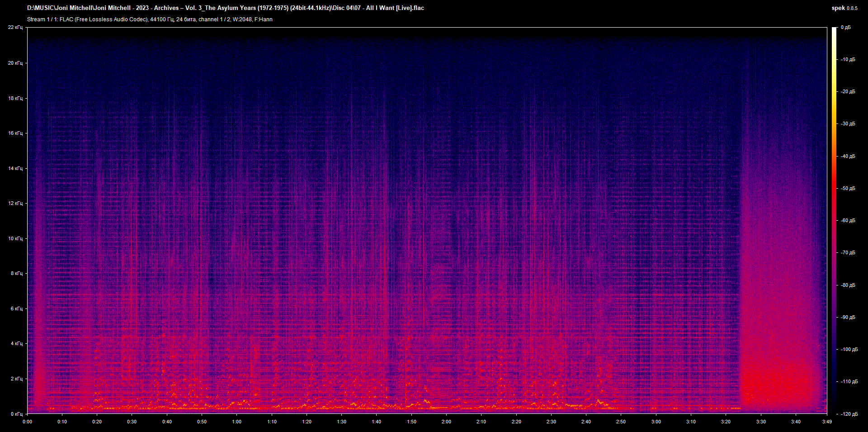The height and width of the screenshot is (432, 868).
Task: Click the 22 кГц frequency label
Action: tap(15, 28)
